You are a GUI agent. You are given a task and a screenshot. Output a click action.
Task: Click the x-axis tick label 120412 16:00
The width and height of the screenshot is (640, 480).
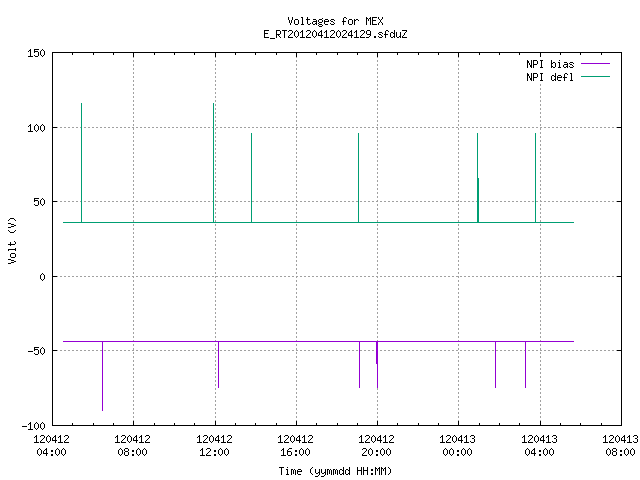pyautogui.click(x=296, y=446)
